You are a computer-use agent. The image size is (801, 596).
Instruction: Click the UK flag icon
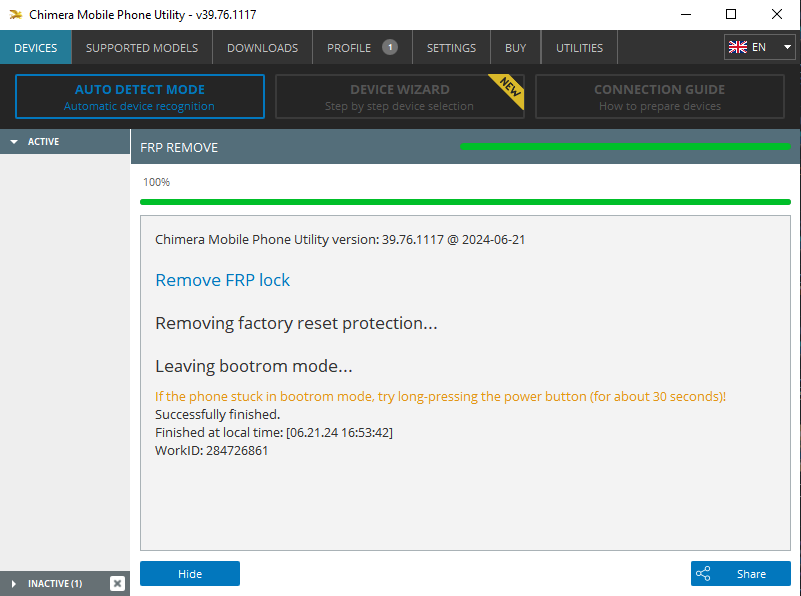(x=738, y=47)
